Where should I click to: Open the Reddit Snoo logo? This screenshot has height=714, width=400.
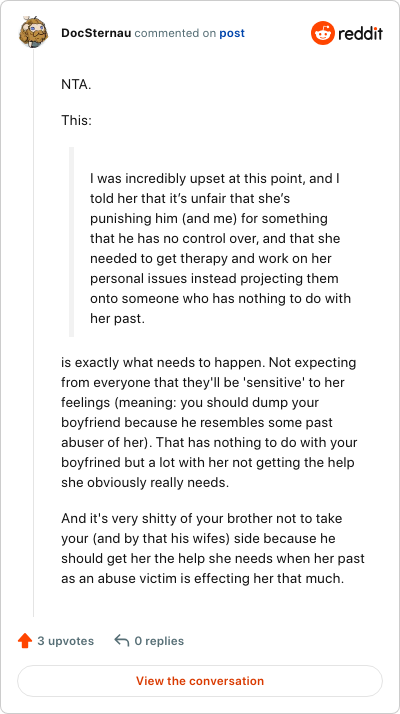[x=323, y=33]
